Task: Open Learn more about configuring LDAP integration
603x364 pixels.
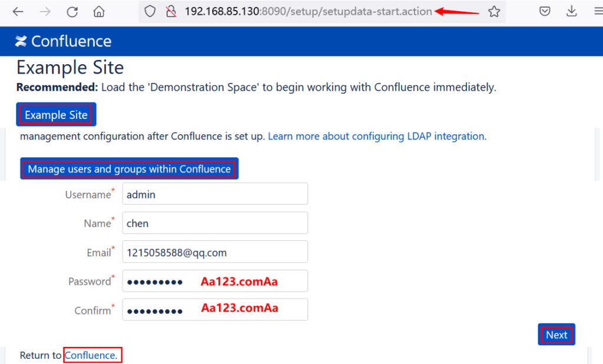Action: pos(376,136)
